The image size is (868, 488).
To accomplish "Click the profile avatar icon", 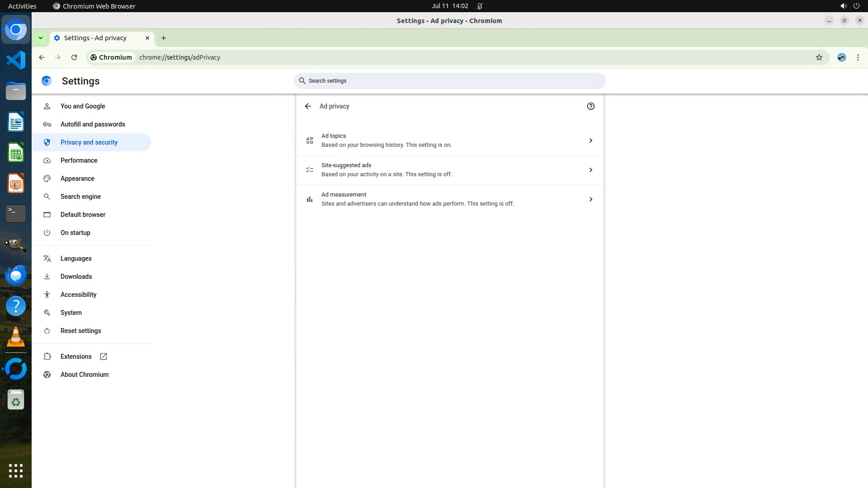I will click(x=841, y=57).
